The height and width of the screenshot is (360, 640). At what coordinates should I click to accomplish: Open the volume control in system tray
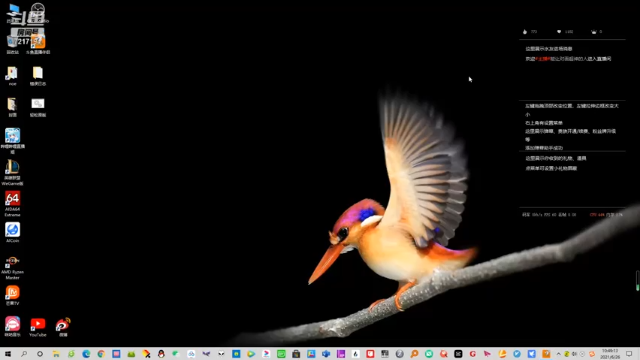coord(574,354)
